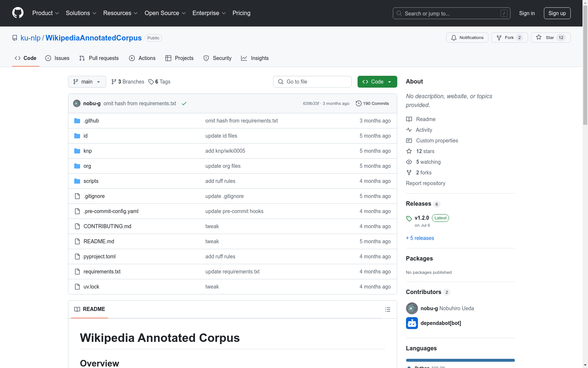Click the README book icon tab

coord(77,309)
